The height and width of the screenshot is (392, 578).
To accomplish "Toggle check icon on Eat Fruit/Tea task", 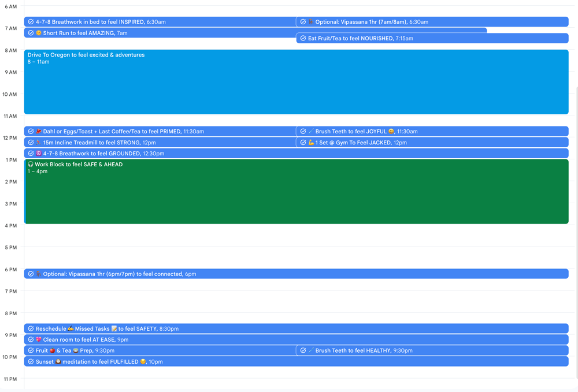I will tap(303, 38).
